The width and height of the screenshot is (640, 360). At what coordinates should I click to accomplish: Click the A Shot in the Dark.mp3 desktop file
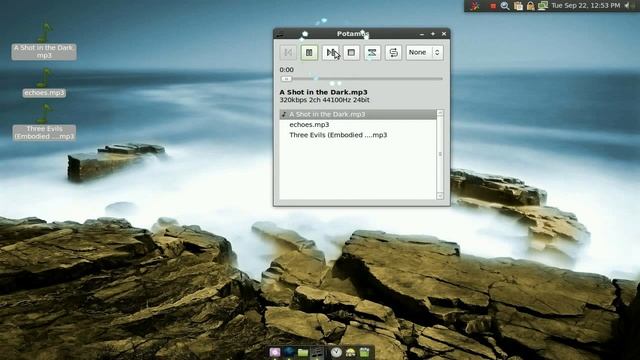click(x=44, y=41)
